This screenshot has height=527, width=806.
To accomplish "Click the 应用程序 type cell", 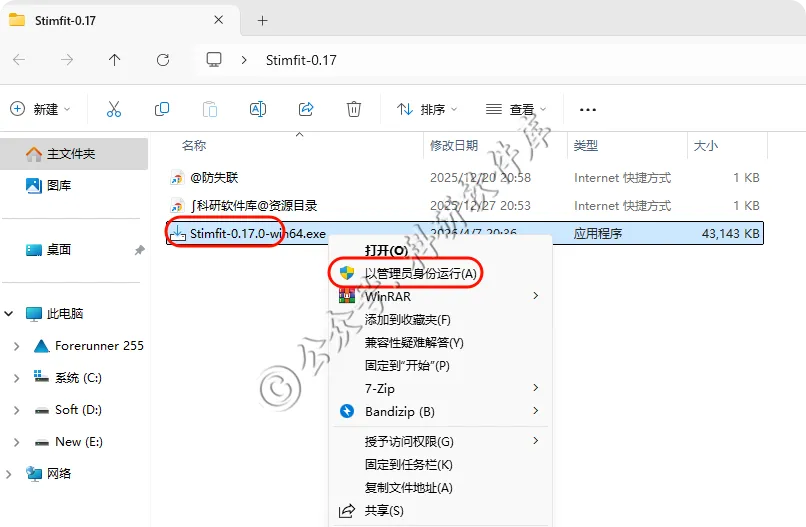I will 598,233.
